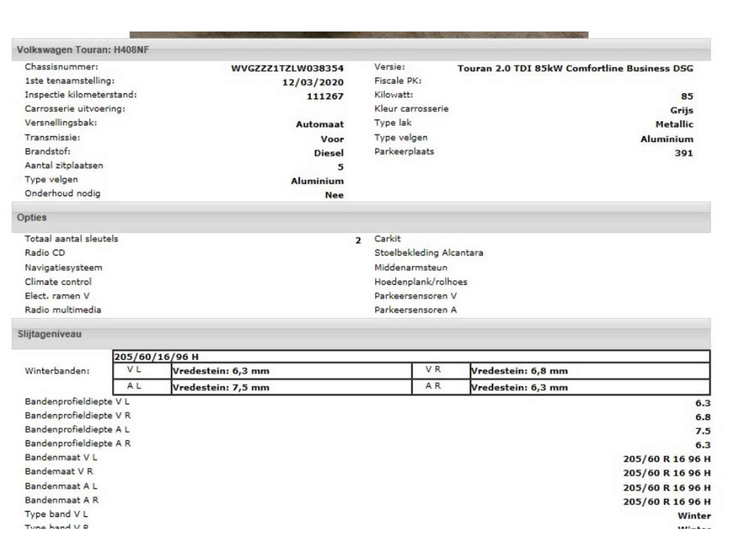Click the Automaat gearbox value
The width and height of the screenshot is (747, 560).
pyautogui.click(x=320, y=124)
